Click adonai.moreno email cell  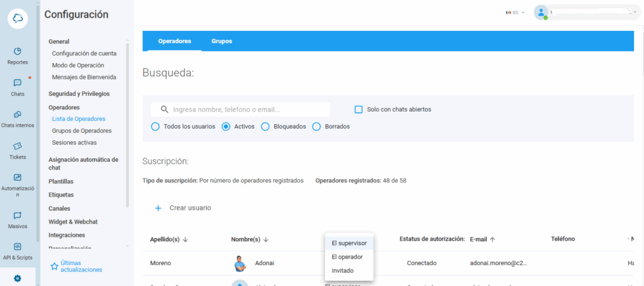click(x=498, y=263)
